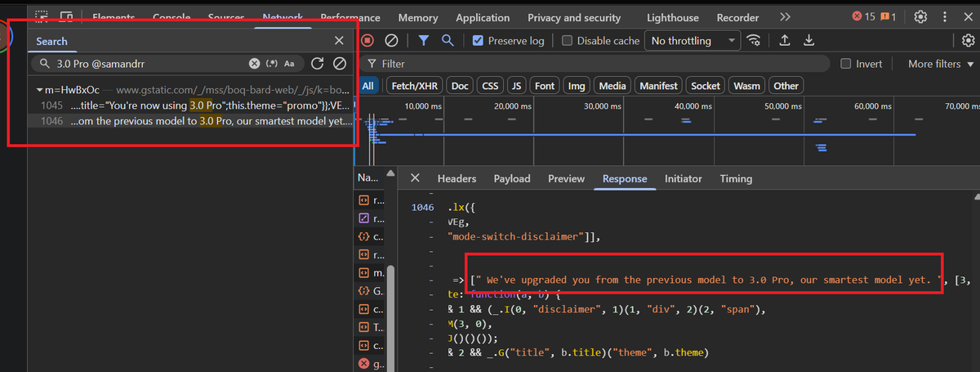This screenshot has height=372, width=980.
Task: Click the 1 issue warning counter
Action: coord(889,16)
